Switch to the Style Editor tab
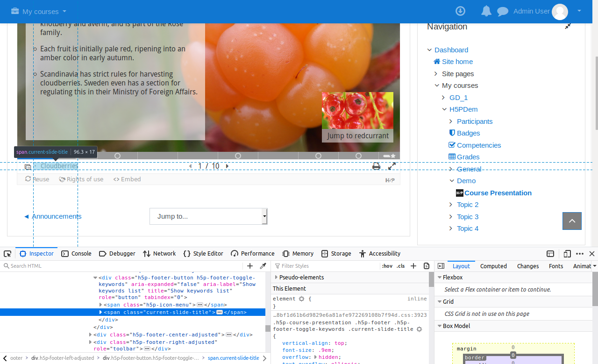Screen dimensions: 598x364 pyautogui.click(x=203, y=254)
